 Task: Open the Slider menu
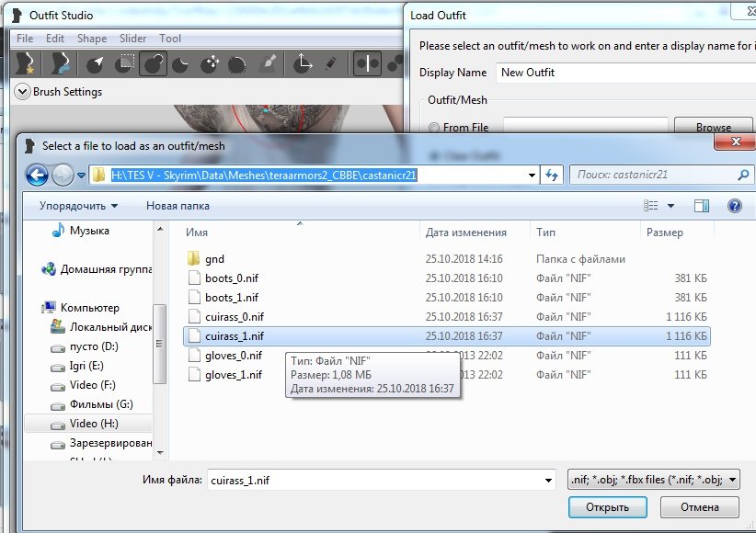click(x=132, y=39)
